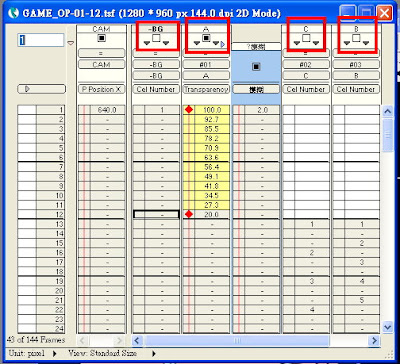Open Cel Number selector in the B column
The width and height of the screenshot is (400, 364).
[356, 89]
